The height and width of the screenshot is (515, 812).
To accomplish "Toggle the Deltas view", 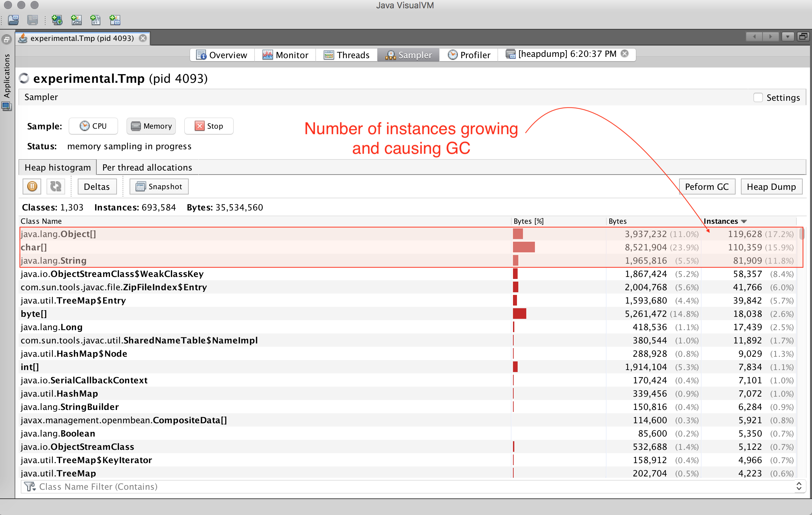I will click(97, 186).
